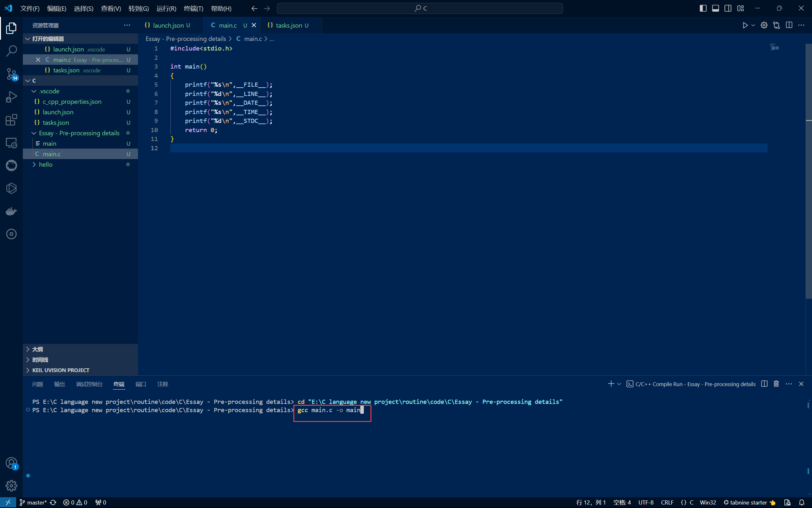The image size is (812, 508).
Task: Open the GitHub view in activity bar
Action: (x=11, y=165)
